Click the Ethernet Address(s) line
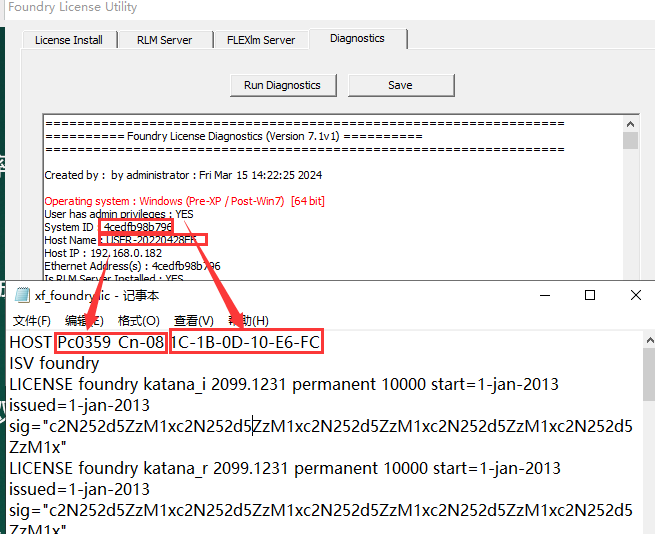The height and width of the screenshot is (534, 655). tap(132, 266)
